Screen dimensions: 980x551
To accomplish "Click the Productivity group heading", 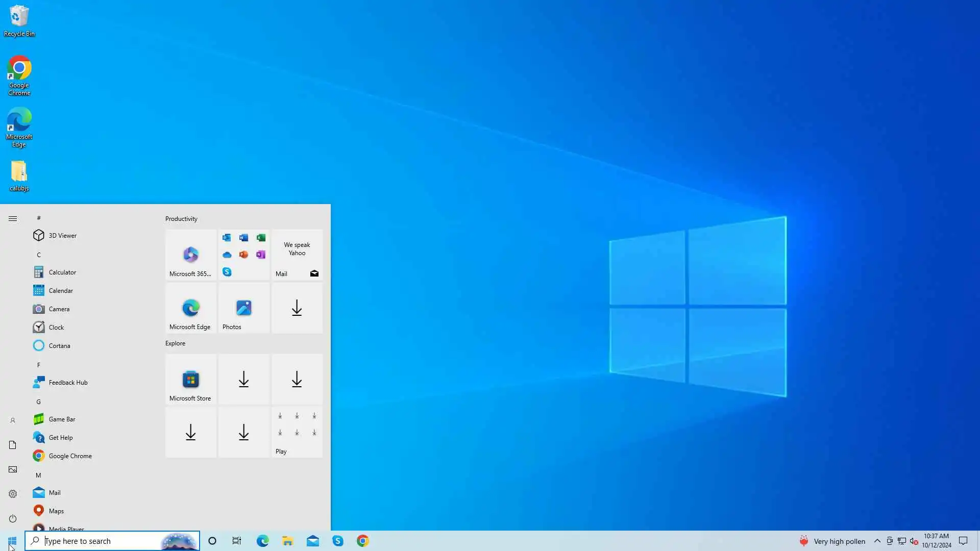I will pyautogui.click(x=181, y=218).
